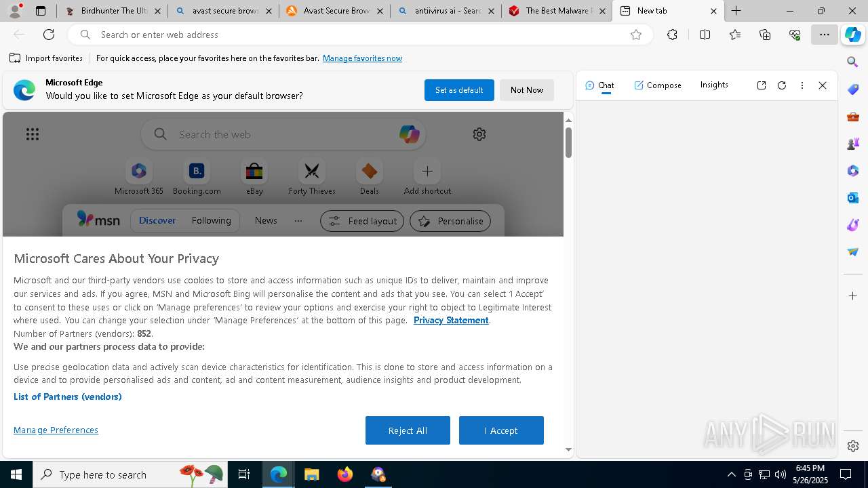Open Microsoft 365 shortcut
868x488 pixels.
coord(139,178)
